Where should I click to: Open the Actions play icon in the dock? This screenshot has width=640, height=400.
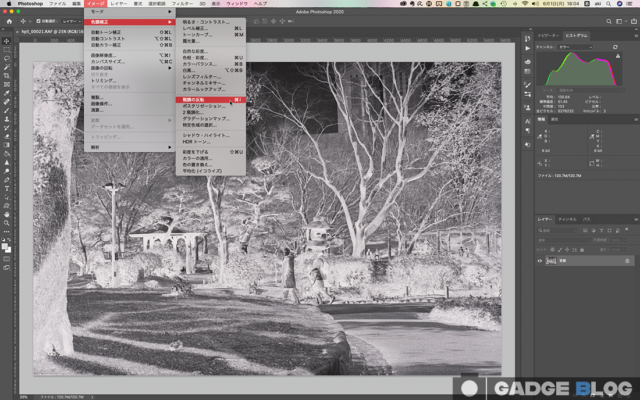tap(527, 48)
